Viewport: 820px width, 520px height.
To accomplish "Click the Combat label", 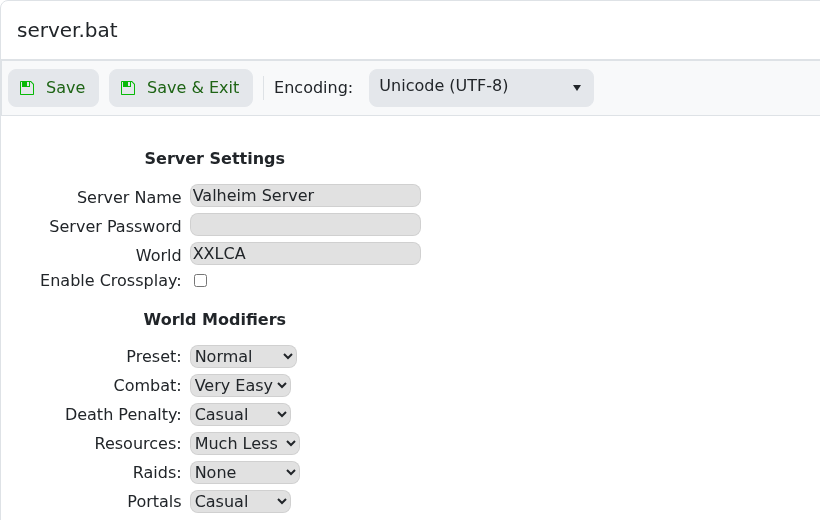I will point(147,386).
